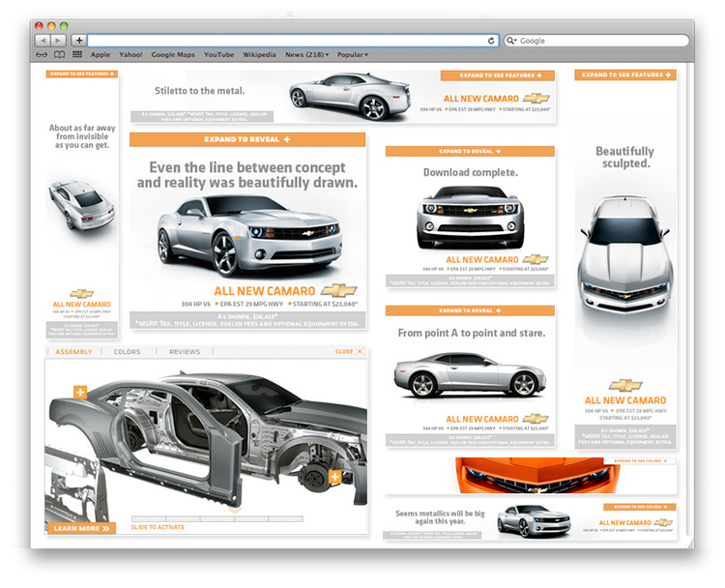Viewport: 725px width, 588px height.
Task: Click 'Seems metallics will be big' text
Action: (440, 514)
